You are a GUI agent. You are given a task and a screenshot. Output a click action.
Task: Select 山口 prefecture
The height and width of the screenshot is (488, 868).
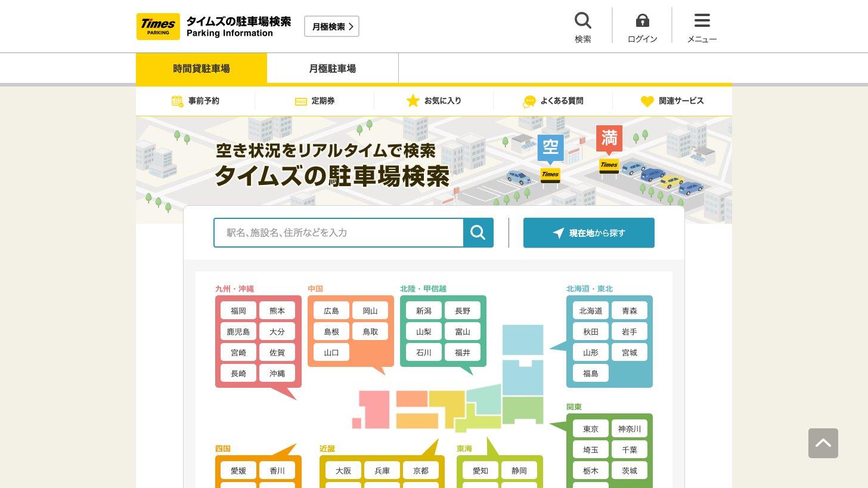[331, 353]
